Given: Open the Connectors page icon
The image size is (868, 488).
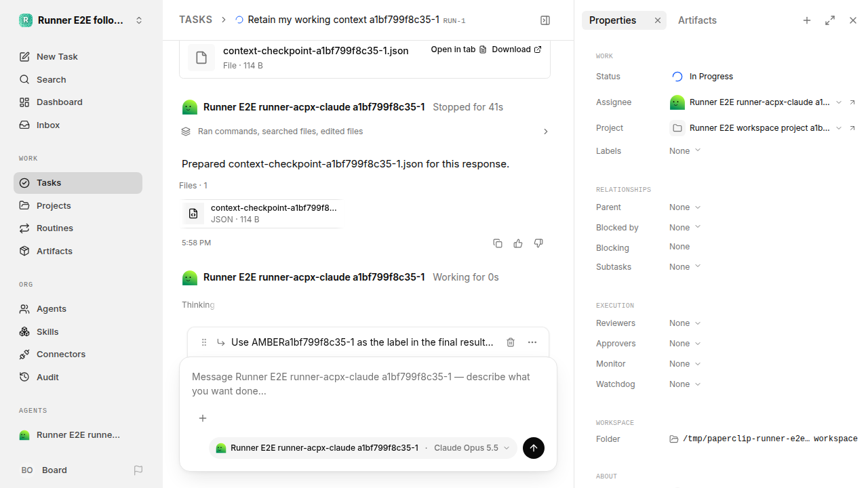Looking at the screenshot, I should 24,354.
